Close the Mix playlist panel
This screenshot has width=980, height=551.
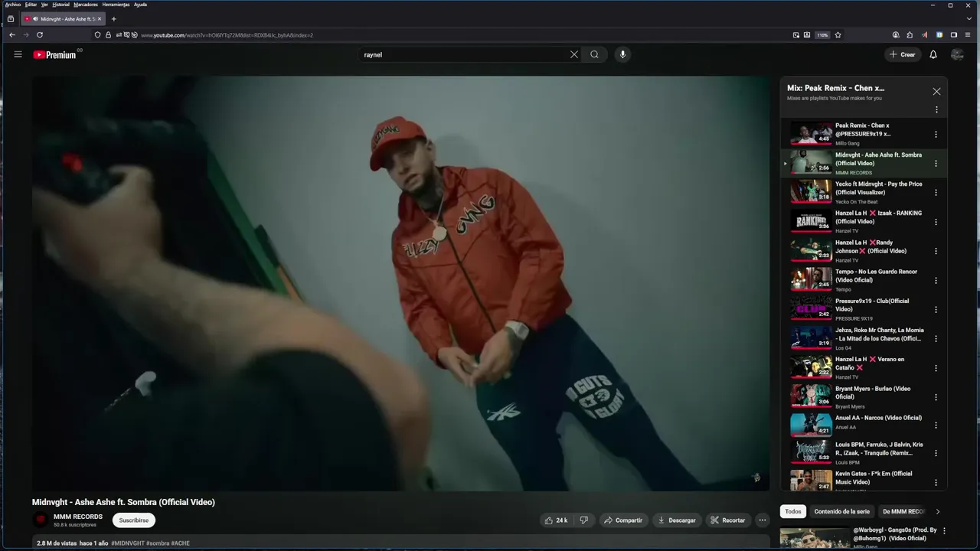[936, 91]
